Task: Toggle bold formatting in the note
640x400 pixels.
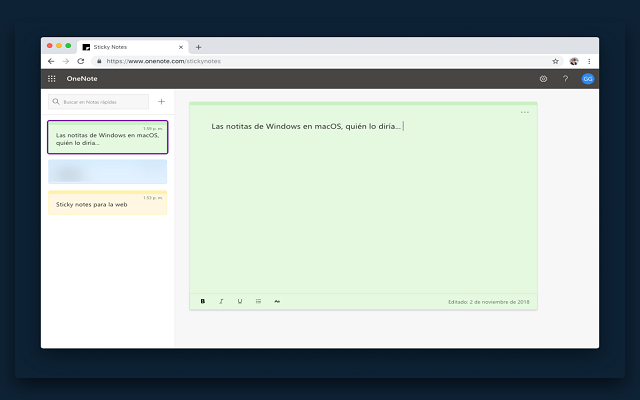Action: coord(203,300)
